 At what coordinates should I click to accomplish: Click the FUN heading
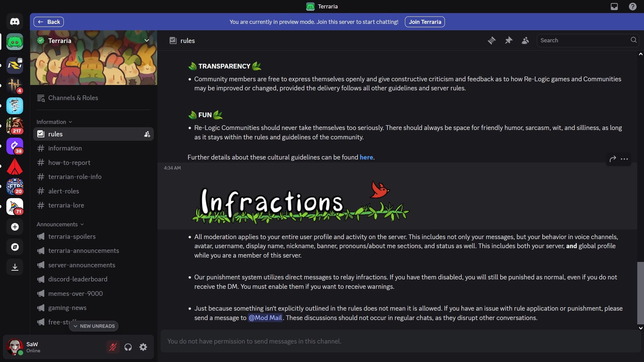205,115
